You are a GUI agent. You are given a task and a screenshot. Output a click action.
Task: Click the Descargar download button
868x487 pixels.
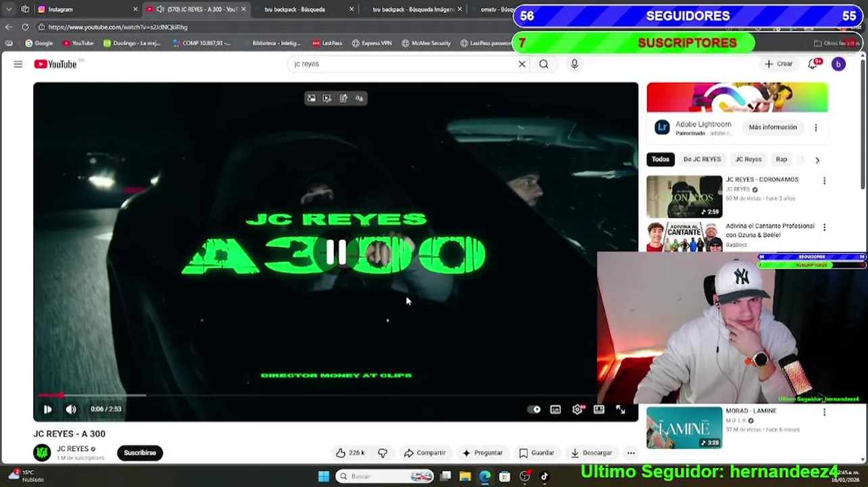click(x=592, y=453)
